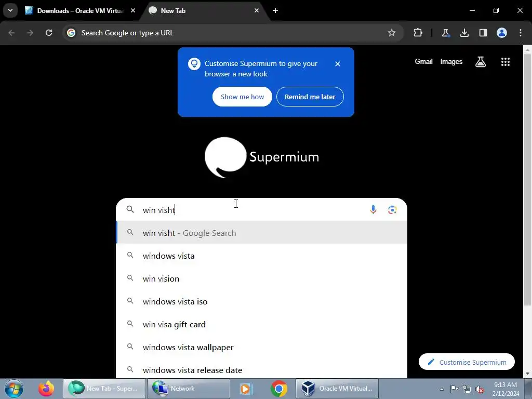This screenshot has width=532, height=399.
Task: Open the Downloads toolbar icon
Action: coord(464,33)
